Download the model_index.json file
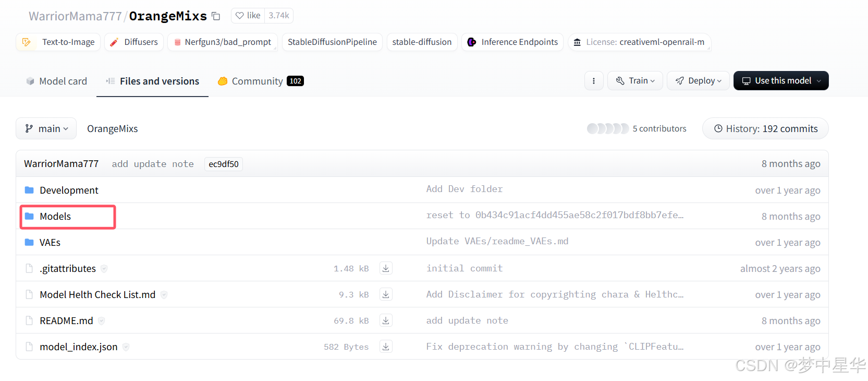The width and height of the screenshot is (868, 381). 386,347
